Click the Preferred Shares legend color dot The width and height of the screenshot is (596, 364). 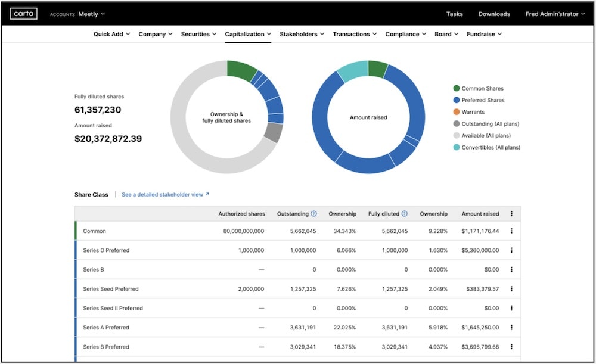click(456, 100)
